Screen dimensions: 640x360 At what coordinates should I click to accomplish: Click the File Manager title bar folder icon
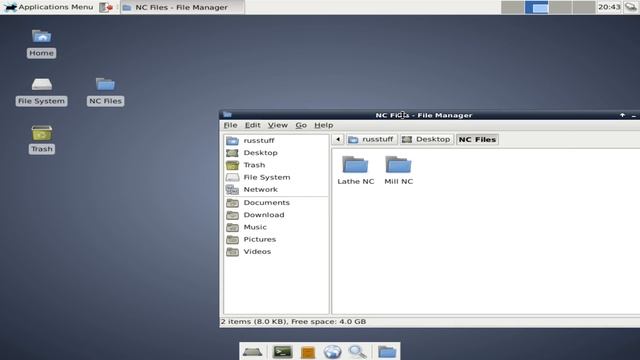[x=228, y=115]
